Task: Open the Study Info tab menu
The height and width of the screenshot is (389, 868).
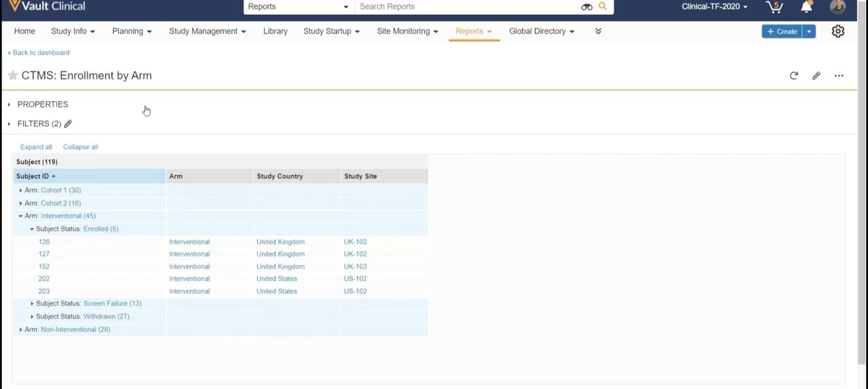Action: tap(73, 31)
